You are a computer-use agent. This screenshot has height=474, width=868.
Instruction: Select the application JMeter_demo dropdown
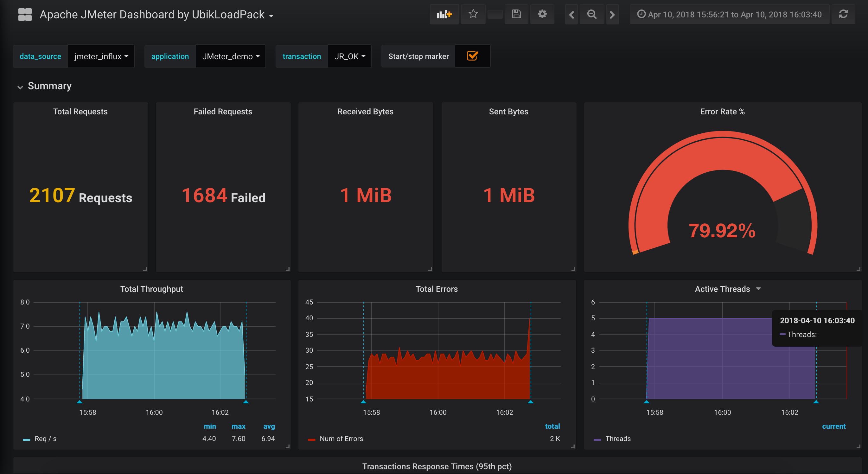tap(232, 56)
